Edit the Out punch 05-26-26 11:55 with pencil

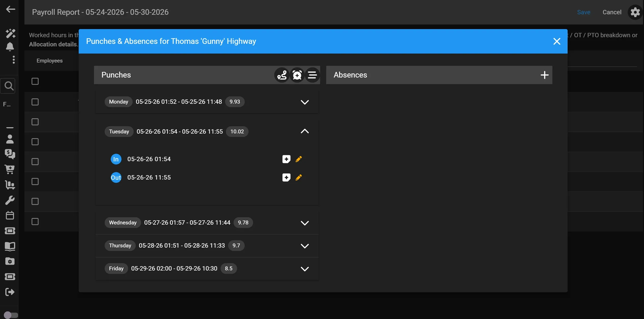pos(299,177)
